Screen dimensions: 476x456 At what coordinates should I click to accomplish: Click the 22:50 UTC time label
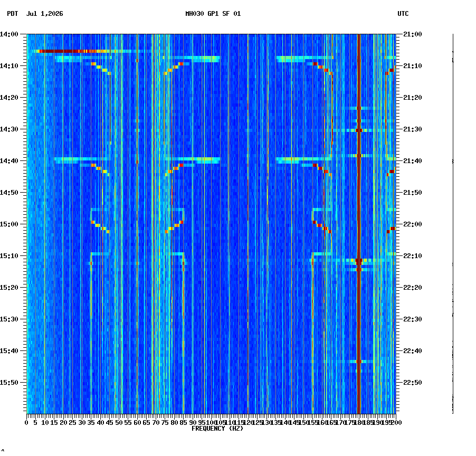(413, 383)
